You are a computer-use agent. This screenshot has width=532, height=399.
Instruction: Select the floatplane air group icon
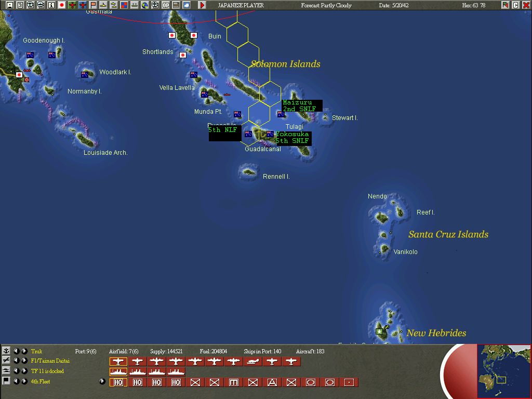click(253, 362)
